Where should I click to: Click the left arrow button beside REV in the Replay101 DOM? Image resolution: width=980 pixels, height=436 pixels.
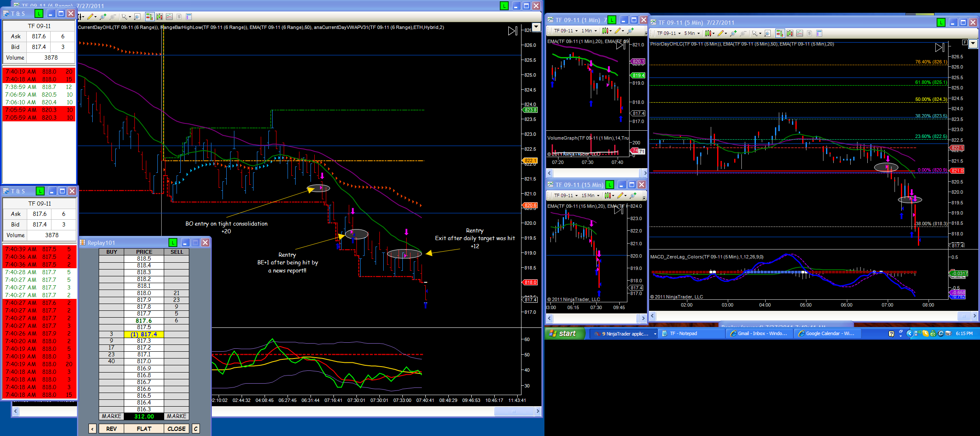pos(92,429)
